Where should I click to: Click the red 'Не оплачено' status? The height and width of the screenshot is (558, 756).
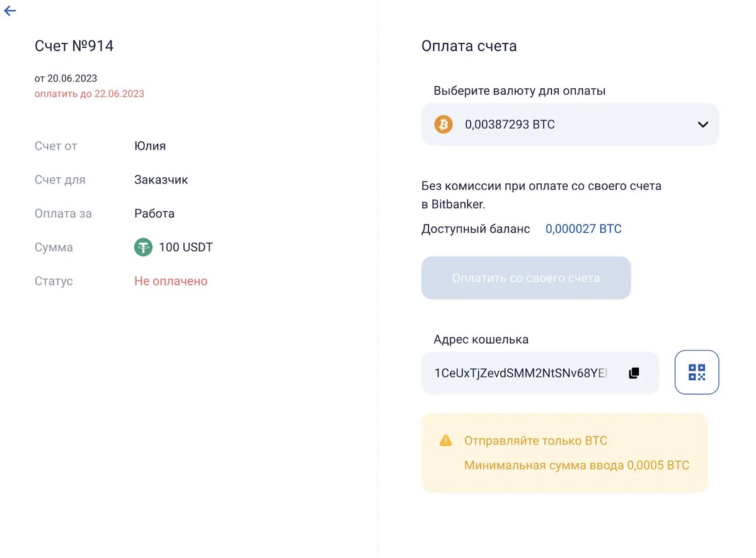pos(171,281)
